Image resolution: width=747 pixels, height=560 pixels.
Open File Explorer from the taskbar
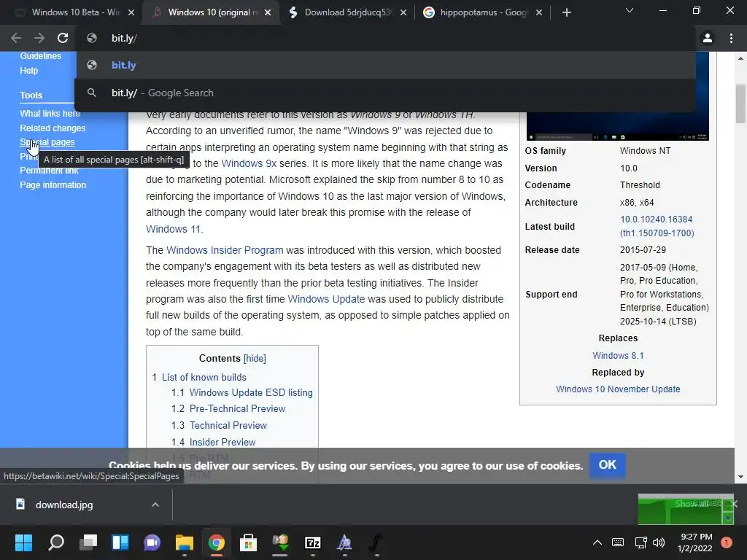[x=184, y=542]
